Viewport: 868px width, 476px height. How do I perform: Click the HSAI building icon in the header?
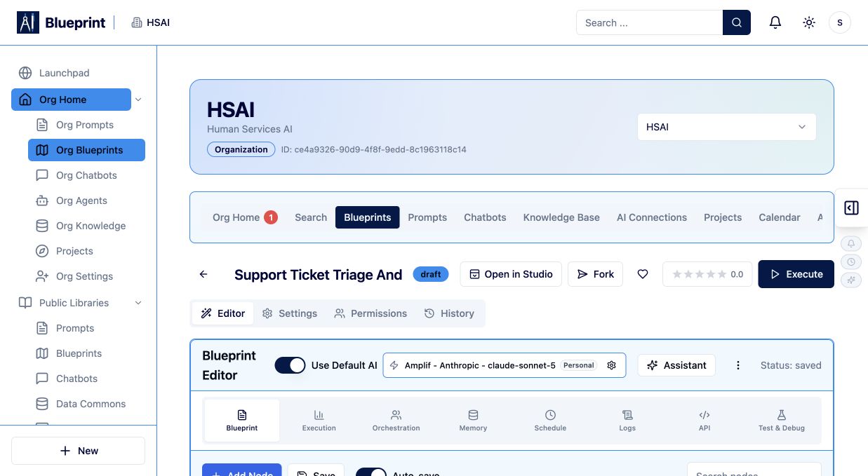coord(137,22)
